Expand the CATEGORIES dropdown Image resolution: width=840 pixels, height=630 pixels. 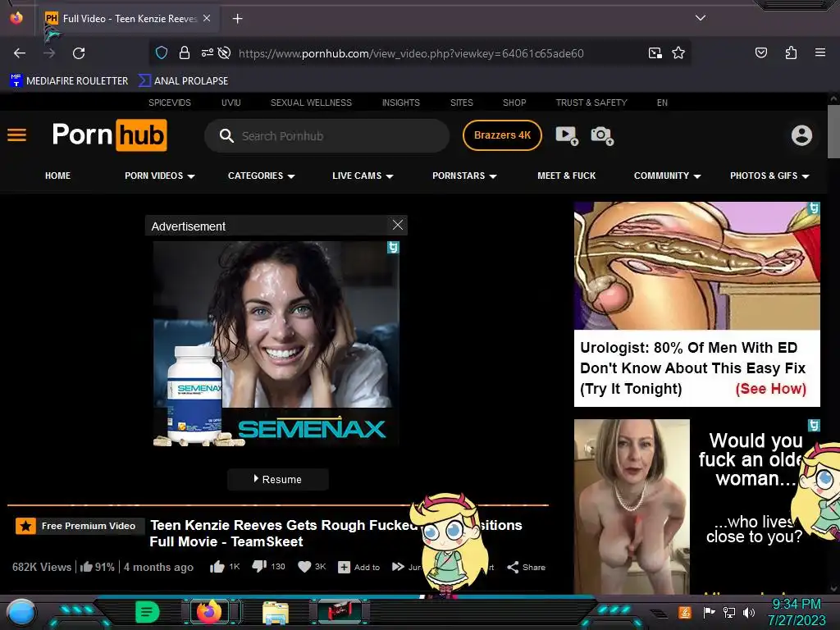pyautogui.click(x=262, y=176)
